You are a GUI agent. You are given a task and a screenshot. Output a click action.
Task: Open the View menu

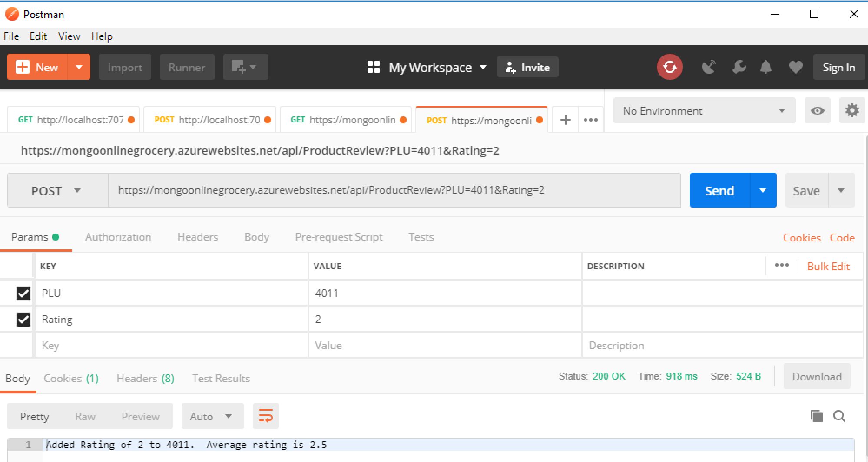point(69,36)
